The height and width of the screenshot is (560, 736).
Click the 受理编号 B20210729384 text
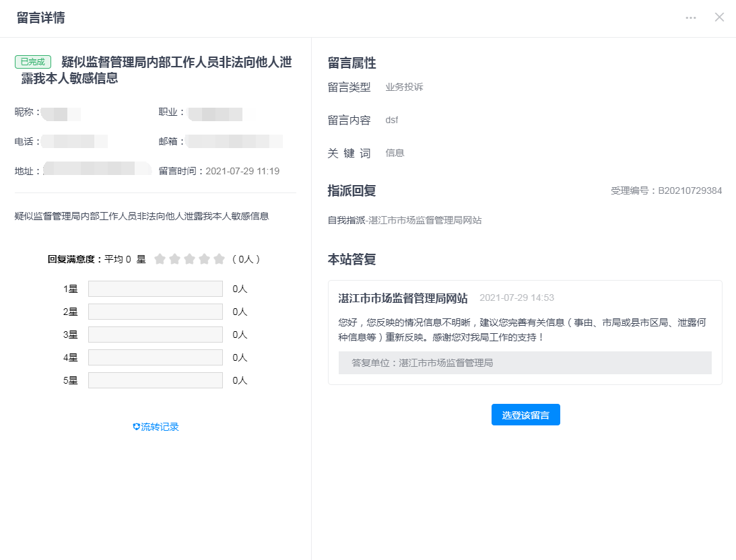coord(666,191)
